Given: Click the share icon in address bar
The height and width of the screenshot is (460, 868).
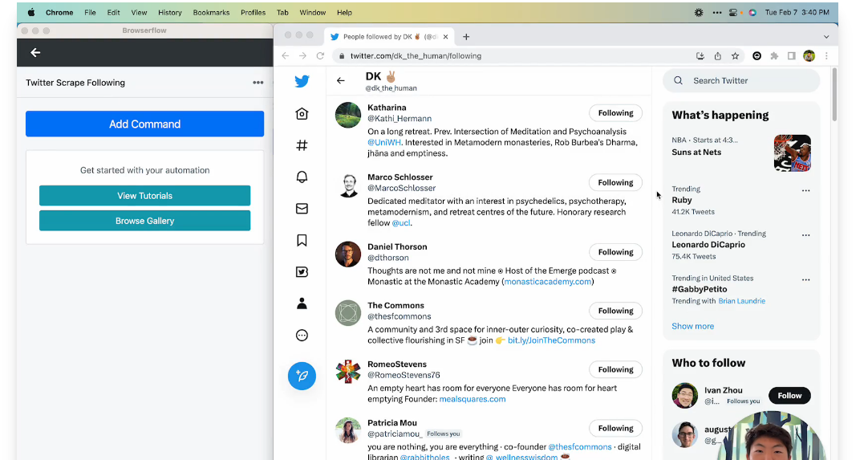Looking at the screenshot, I should 717,55.
